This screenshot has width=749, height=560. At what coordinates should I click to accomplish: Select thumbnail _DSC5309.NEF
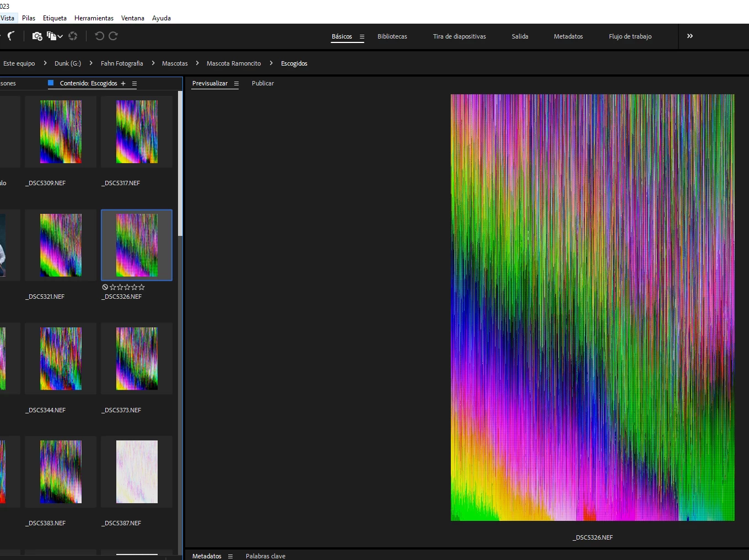click(61, 132)
